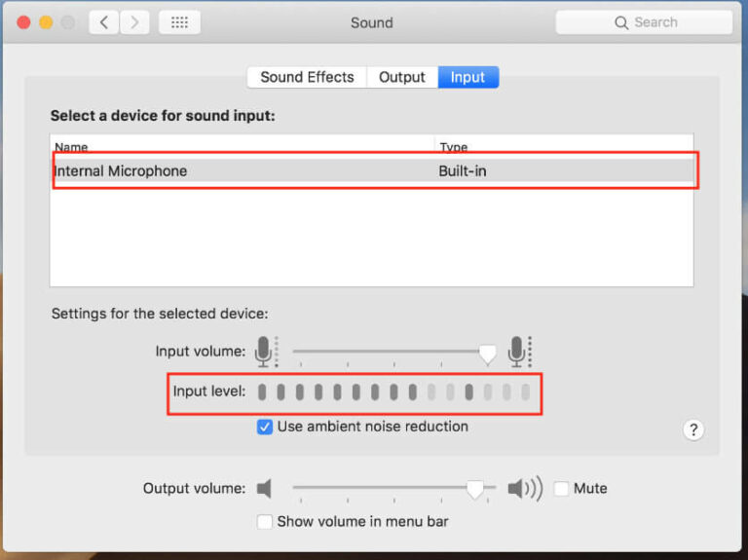The image size is (748, 560).
Task: Open the show-all preferences grid
Action: pyautogui.click(x=179, y=22)
